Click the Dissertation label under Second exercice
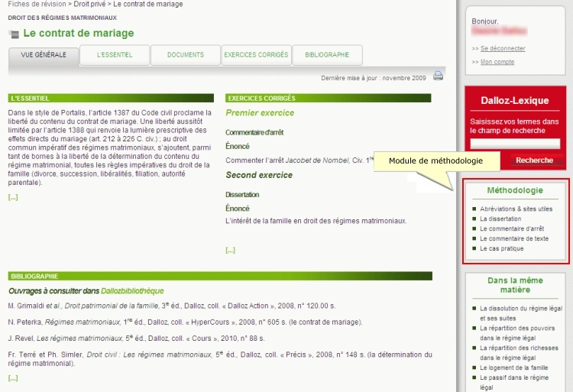 pyautogui.click(x=242, y=195)
